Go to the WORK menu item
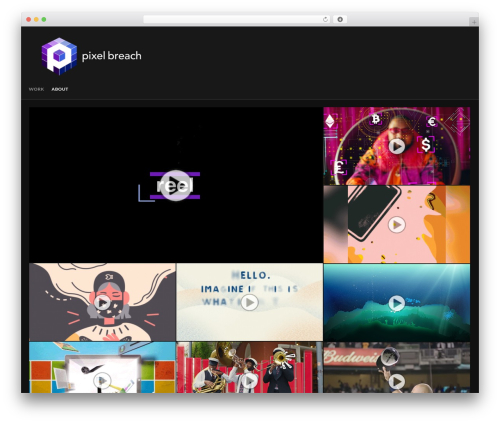 click(x=36, y=89)
